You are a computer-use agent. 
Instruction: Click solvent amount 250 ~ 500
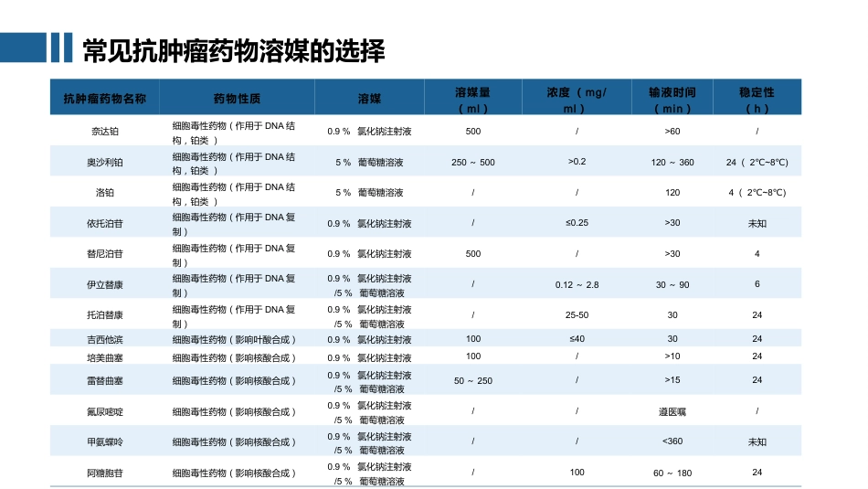coord(472,163)
